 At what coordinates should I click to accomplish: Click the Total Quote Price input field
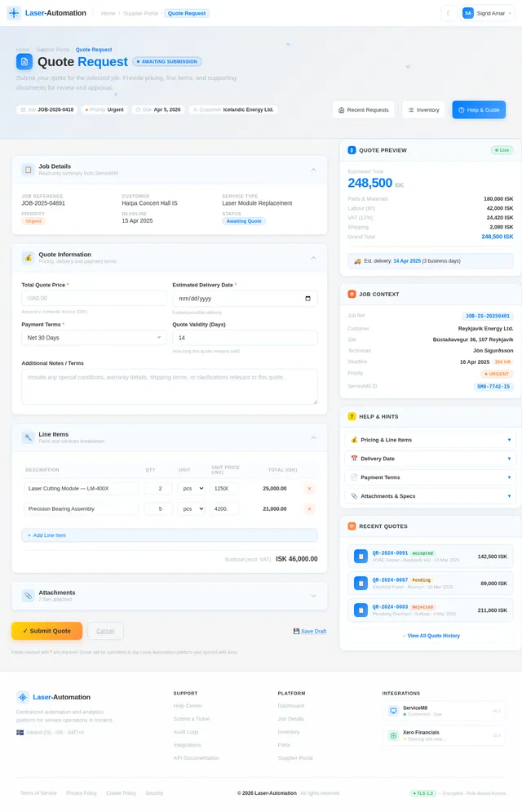point(94,299)
